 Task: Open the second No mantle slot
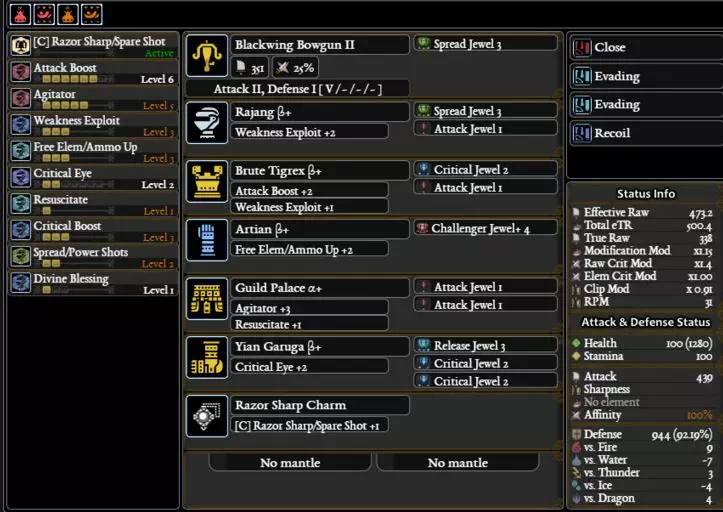click(457, 463)
